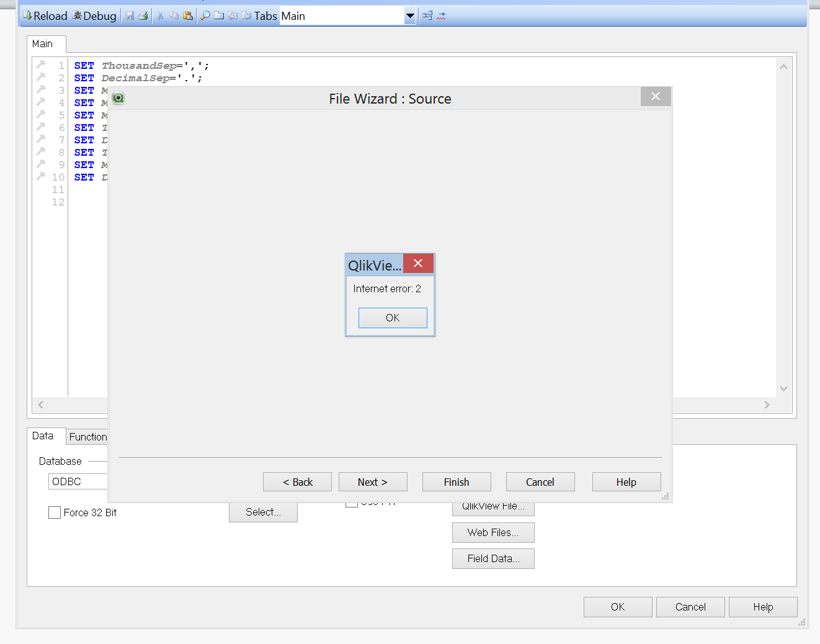
Task: Close the QlikView error message box
Action: pyautogui.click(x=418, y=263)
